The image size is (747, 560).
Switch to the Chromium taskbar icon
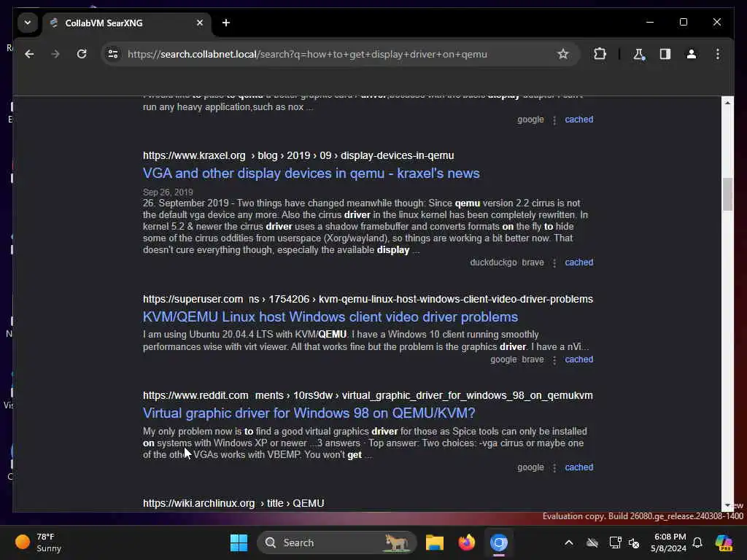point(499,542)
